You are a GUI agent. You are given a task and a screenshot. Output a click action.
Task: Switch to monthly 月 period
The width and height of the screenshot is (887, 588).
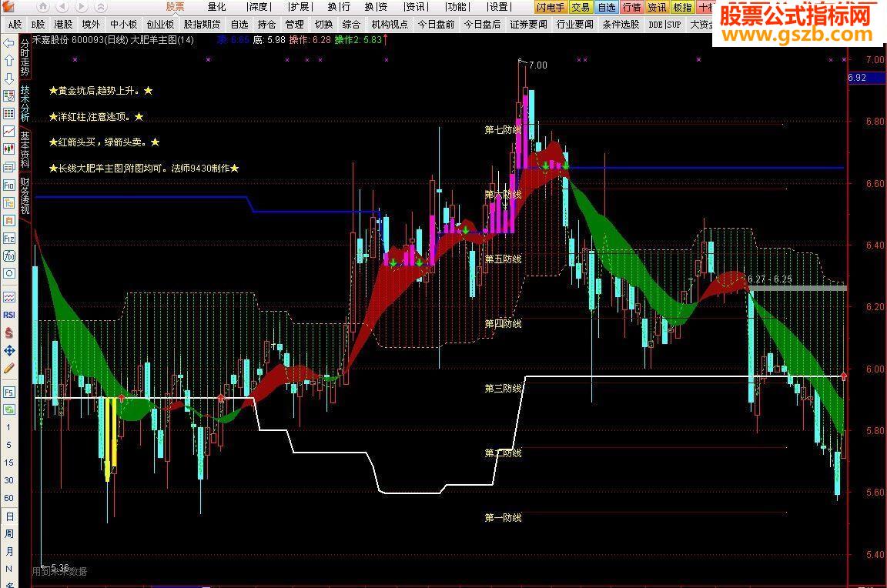coord(9,551)
